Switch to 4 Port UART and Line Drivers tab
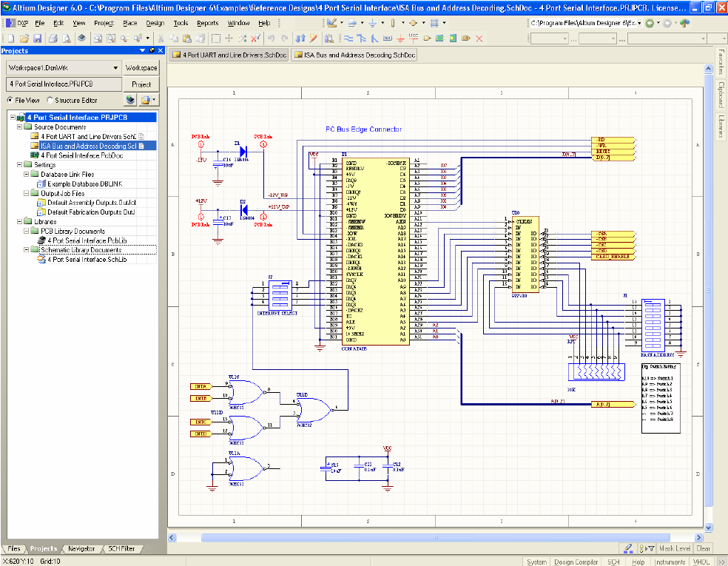Image resolution: width=728 pixels, height=566 pixels. (x=230, y=55)
